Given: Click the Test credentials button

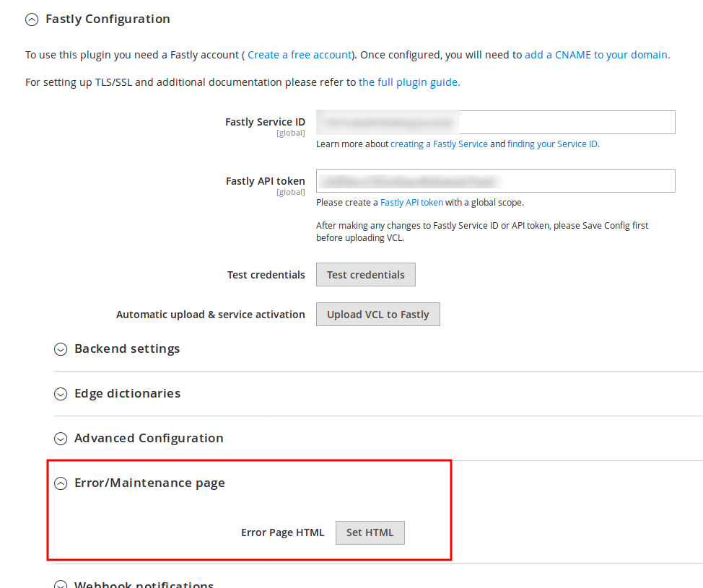Looking at the screenshot, I should [x=365, y=275].
